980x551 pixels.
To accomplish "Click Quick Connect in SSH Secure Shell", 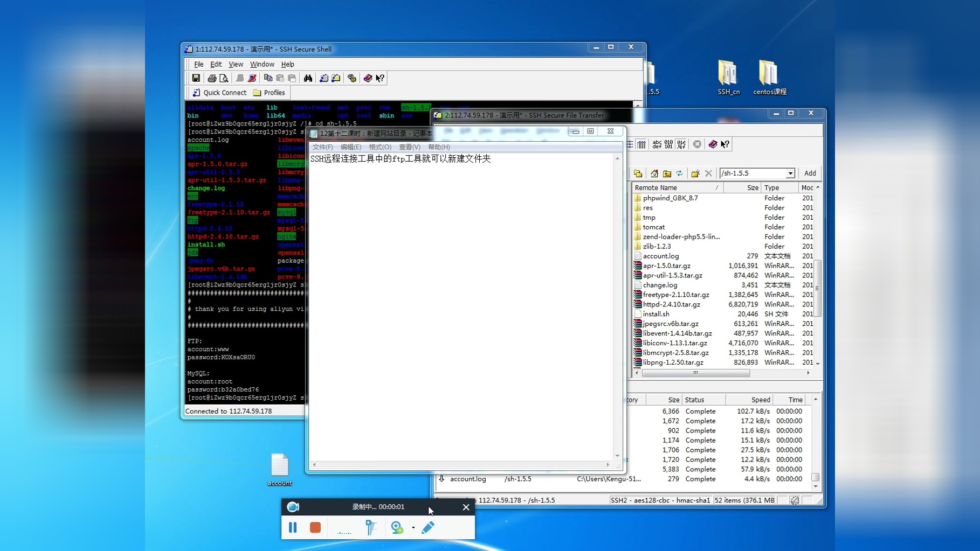I will pos(219,93).
